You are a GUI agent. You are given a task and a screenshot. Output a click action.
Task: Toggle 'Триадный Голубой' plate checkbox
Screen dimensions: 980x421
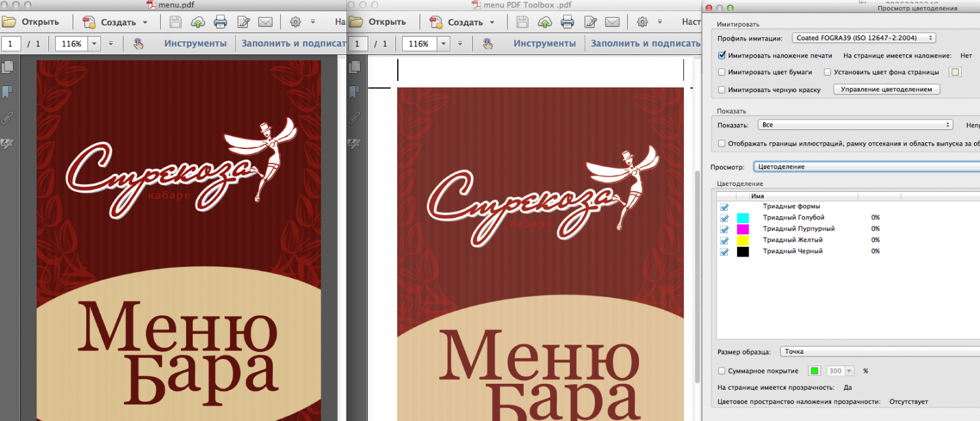[725, 218]
